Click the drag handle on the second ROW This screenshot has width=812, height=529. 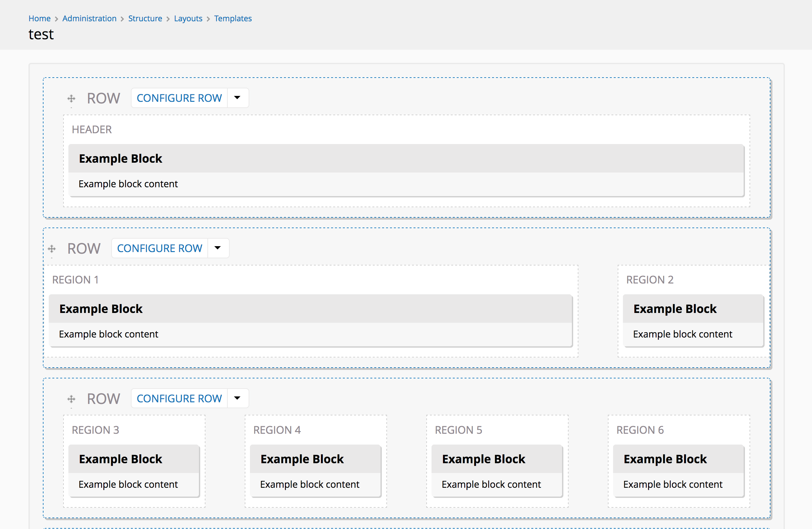coord(51,248)
